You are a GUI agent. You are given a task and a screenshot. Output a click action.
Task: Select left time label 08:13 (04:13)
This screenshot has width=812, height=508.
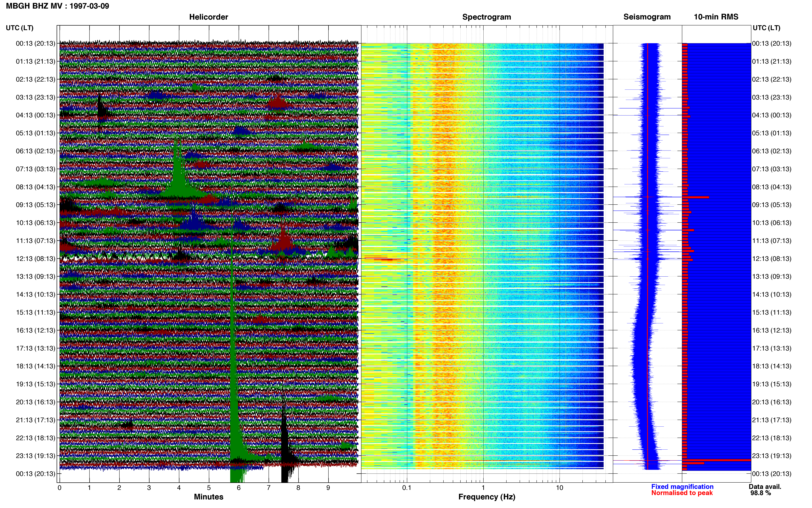[35, 187]
